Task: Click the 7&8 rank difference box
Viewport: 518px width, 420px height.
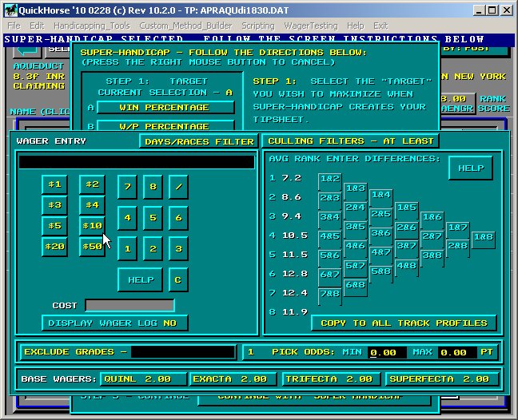Action: tap(329, 294)
